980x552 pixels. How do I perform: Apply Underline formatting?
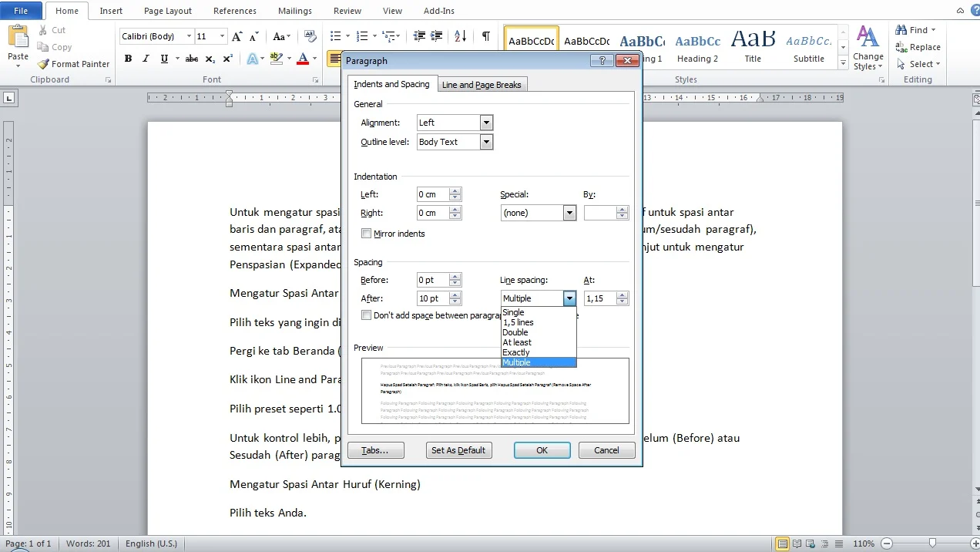[x=164, y=59]
